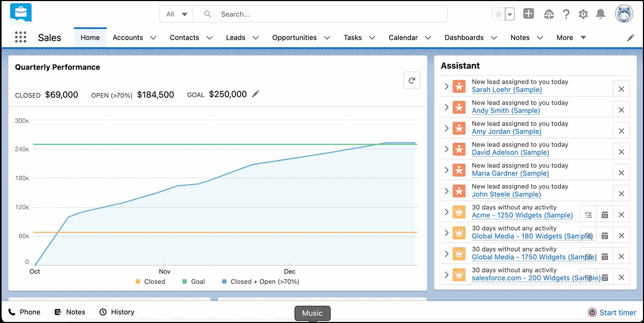
Task: Click Start timer in utility bar
Action: pyautogui.click(x=612, y=312)
